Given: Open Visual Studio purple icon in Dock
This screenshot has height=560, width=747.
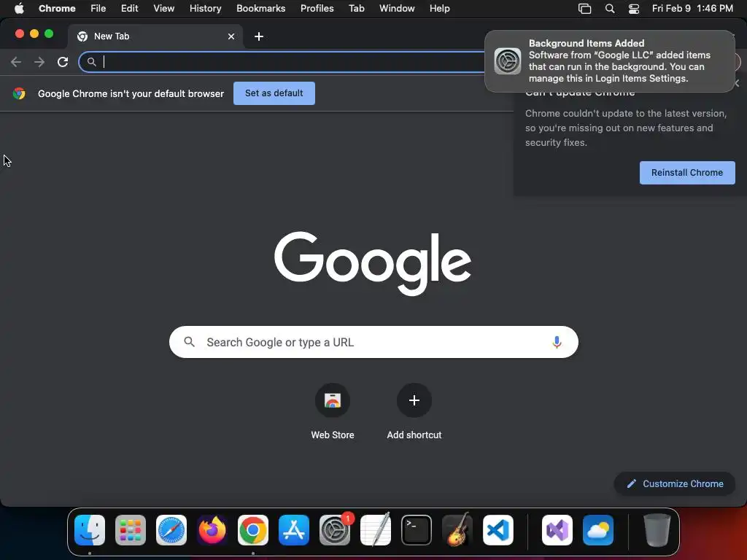Looking at the screenshot, I should (x=557, y=530).
